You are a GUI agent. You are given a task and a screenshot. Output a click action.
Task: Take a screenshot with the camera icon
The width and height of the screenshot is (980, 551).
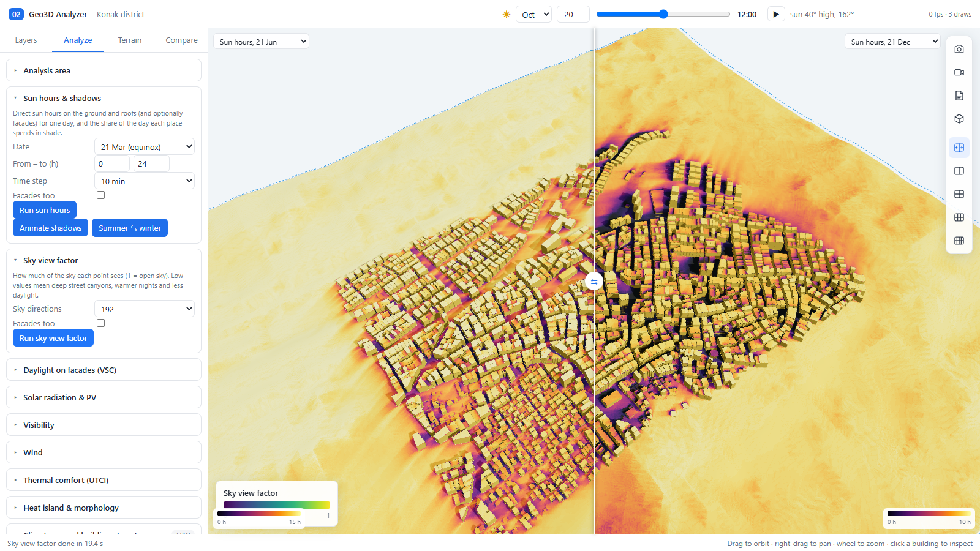(x=959, y=49)
